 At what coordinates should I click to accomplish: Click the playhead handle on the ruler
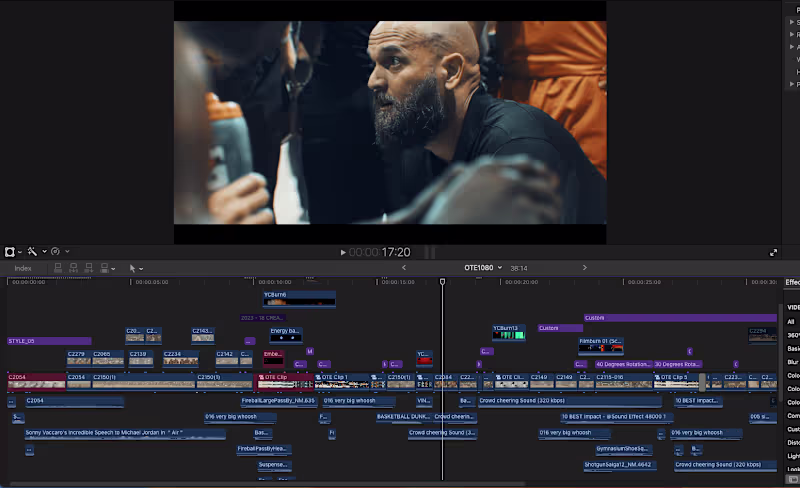click(442, 282)
